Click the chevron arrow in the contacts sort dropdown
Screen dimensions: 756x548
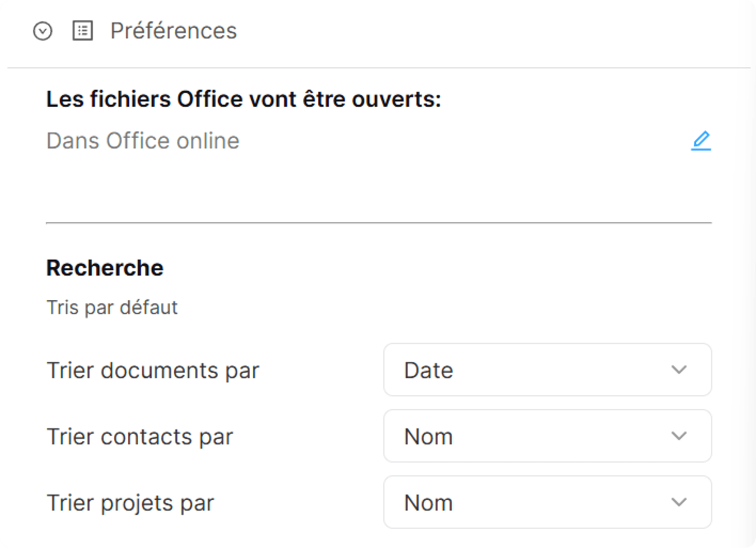(x=678, y=436)
